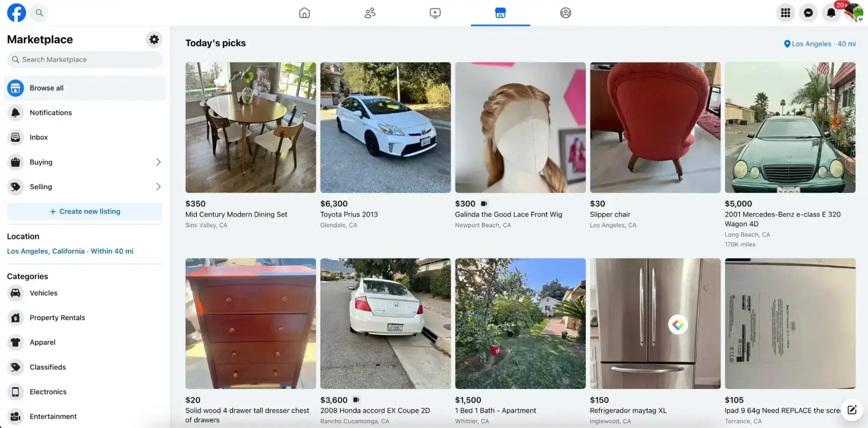Open the Home feed icon in top navigation

304,13
